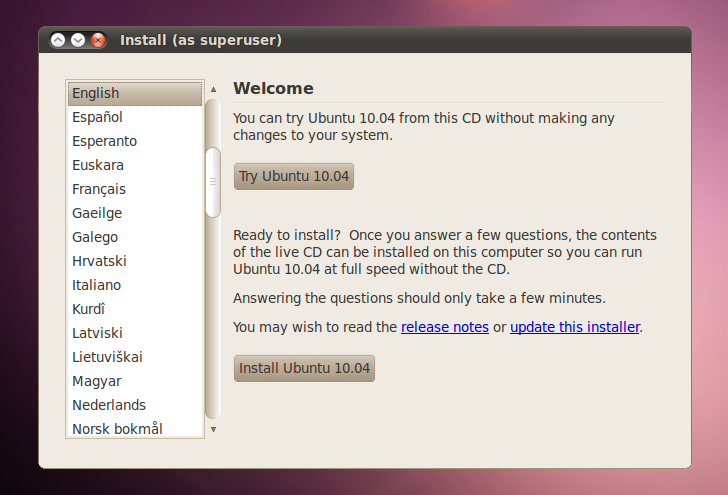Click the down-arrow window button in title bar
This screenshot has height=495, width=728.
coord(78,40)
